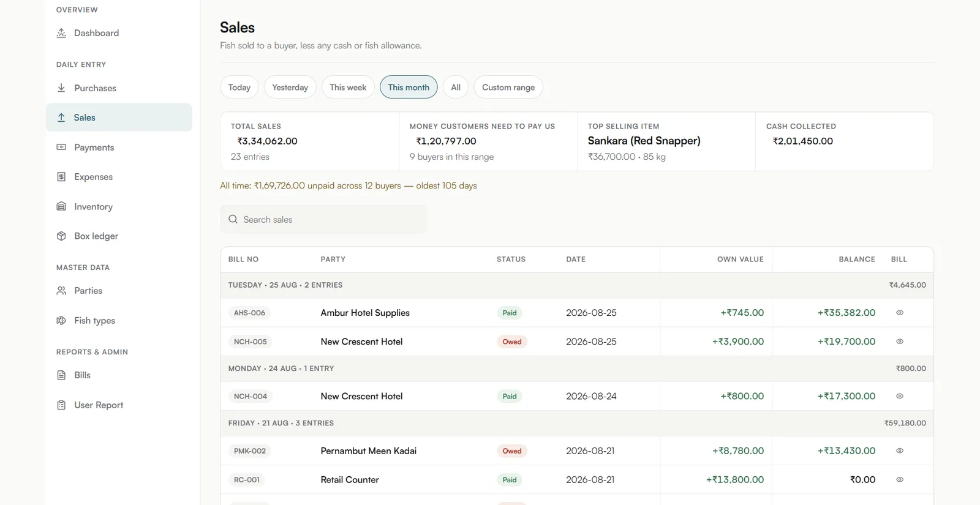Screen dimensions: 980x505
Task: Filter sales to Today
Action: point(239,87)
